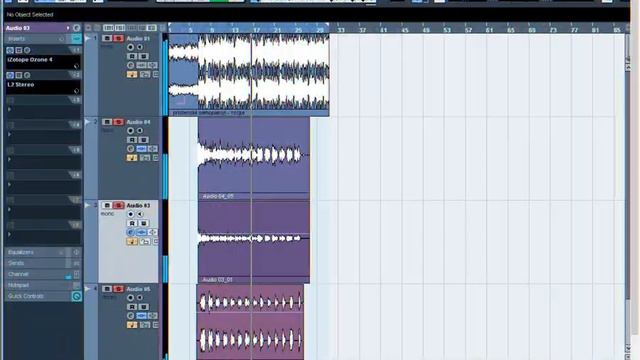The width and height of the screenshot is (640, 360).
Task: Enable Write automation on Audio 05
Action: [x=143, y=307]
